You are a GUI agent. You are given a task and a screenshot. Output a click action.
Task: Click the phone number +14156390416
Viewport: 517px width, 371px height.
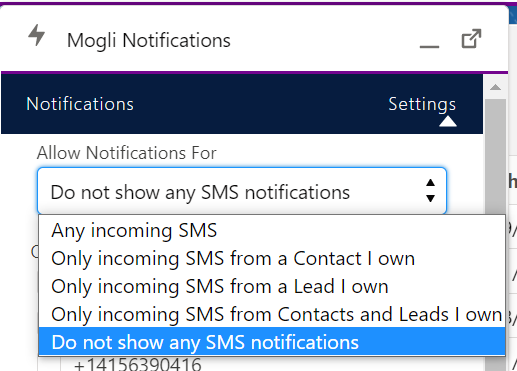[x=138, y=365]
